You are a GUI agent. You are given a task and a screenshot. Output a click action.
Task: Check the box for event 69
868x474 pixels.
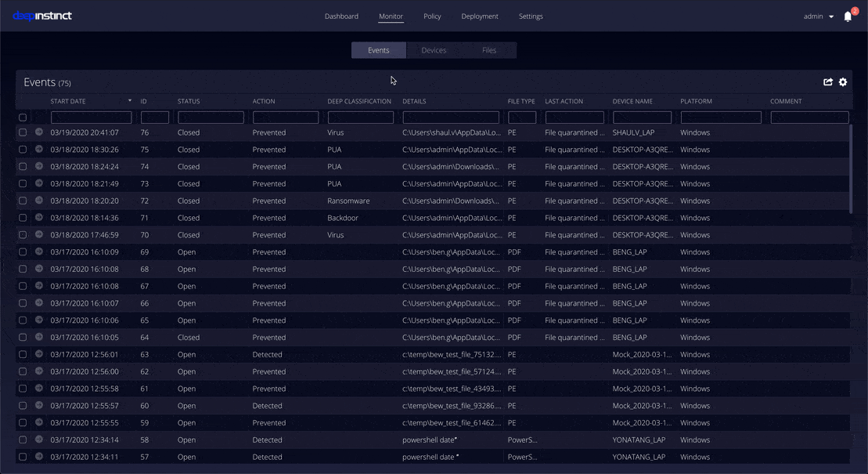(23, 251)
